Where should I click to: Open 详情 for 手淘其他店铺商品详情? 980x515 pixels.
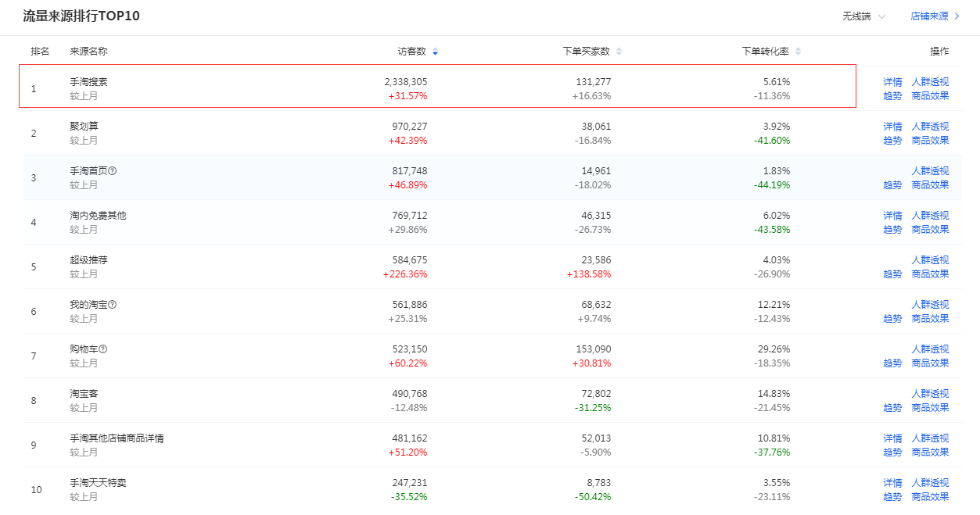tap(892, 438)
